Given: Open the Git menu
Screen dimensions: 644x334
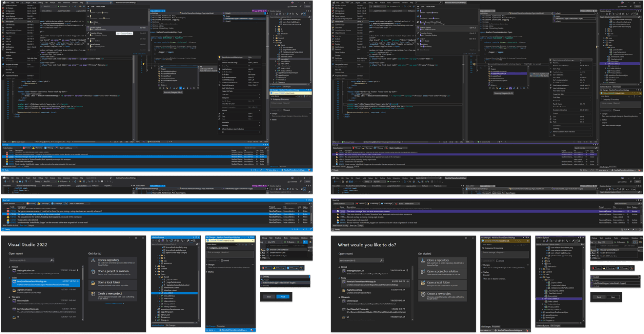Looking at the screenshot, I should [23, 3].
